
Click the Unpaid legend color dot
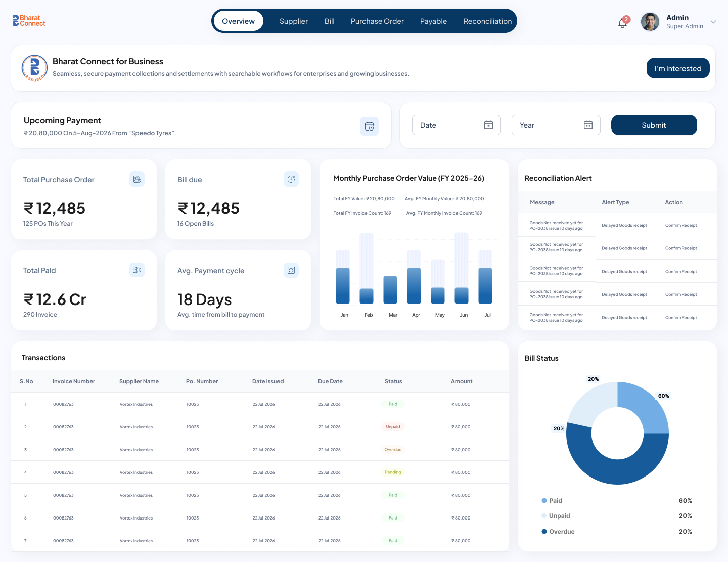click(544, 516)
